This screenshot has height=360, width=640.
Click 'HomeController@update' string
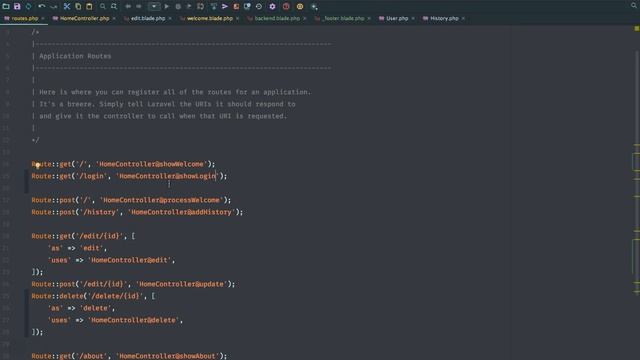point(182,284)
